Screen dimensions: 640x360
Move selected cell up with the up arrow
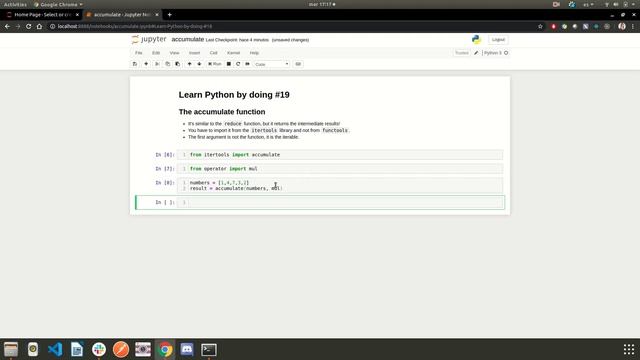189,64
